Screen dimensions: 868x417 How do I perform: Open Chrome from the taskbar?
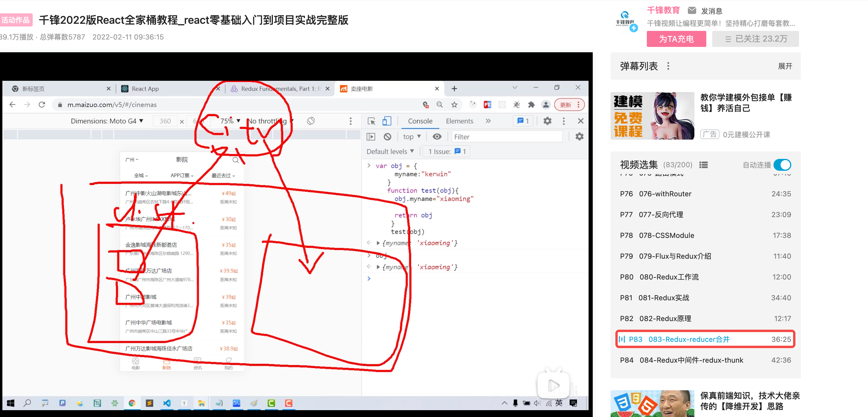click(132, 403)
